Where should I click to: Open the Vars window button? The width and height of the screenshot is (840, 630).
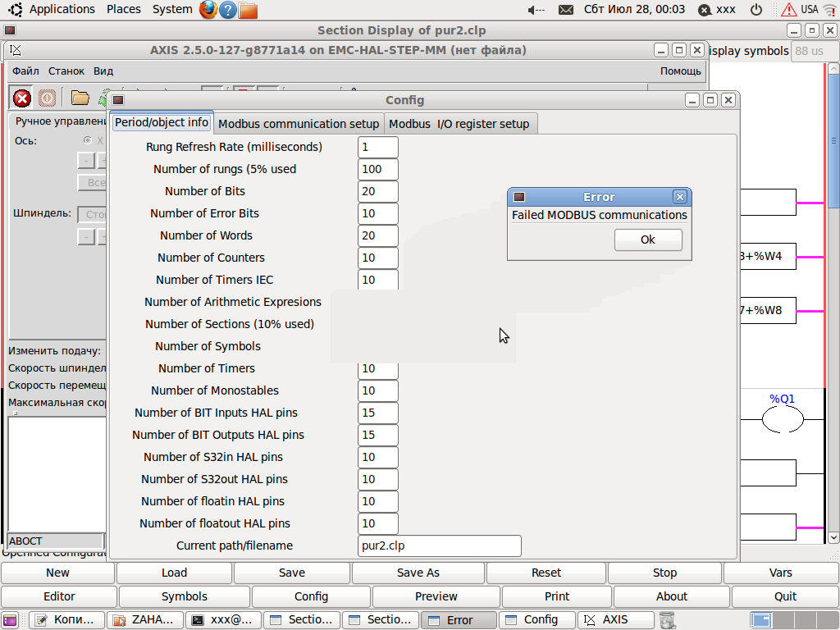point(781,573)
